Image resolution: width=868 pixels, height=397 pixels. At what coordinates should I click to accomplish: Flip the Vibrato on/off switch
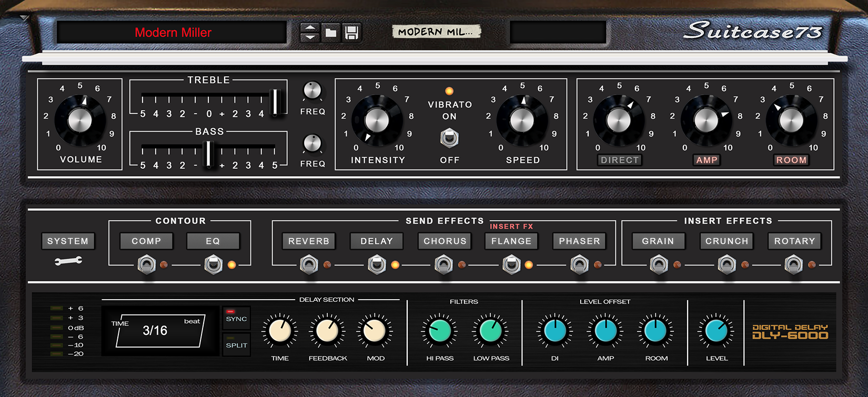point(449,138)
